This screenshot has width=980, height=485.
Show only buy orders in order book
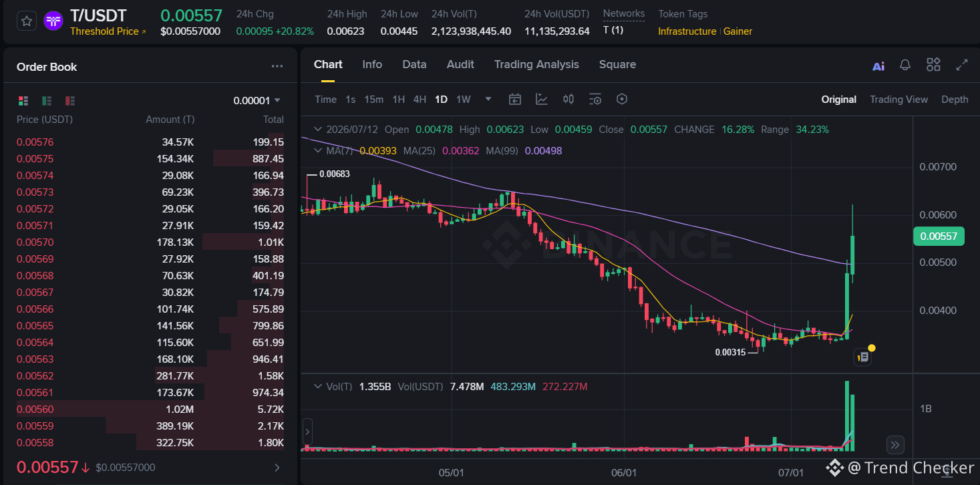coord(47,101)
